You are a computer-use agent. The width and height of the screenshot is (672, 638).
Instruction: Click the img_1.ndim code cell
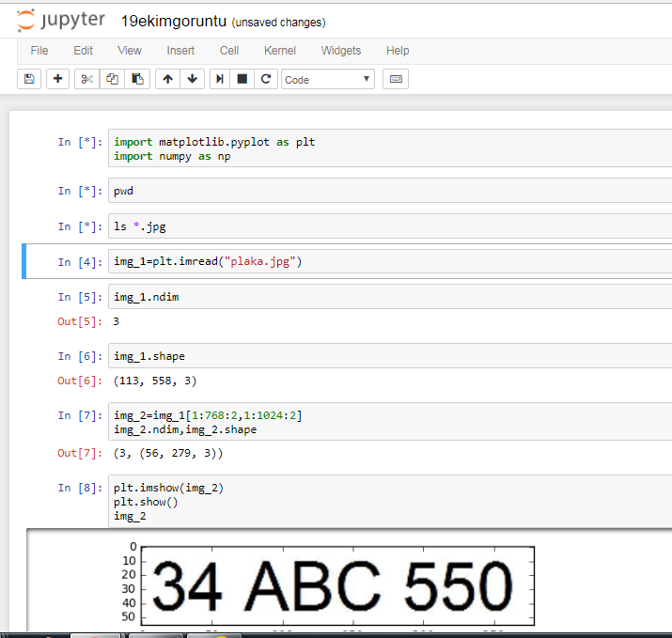tap(390, 297)
